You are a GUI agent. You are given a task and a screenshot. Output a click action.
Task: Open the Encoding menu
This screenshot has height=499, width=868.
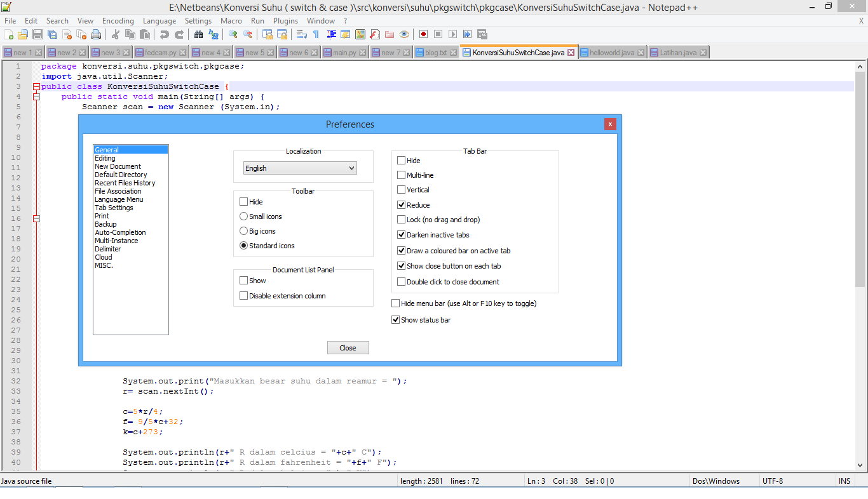pyautogui.click(x=118, y=21)
